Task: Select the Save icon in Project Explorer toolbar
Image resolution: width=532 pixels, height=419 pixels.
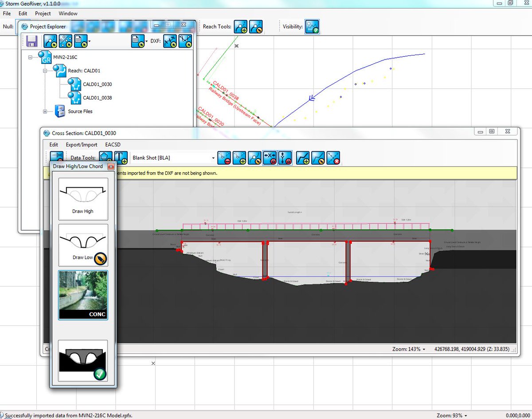Action: tap(31, 41)
